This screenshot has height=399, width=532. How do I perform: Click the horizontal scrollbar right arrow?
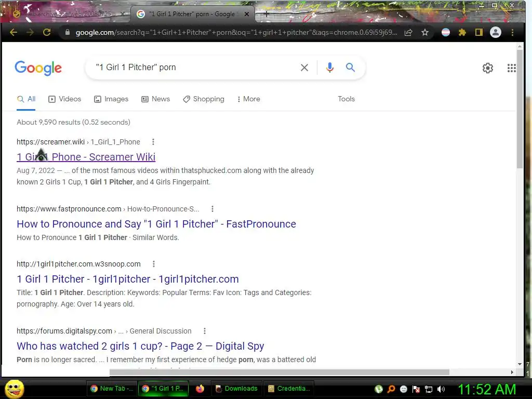click(512, 372)
